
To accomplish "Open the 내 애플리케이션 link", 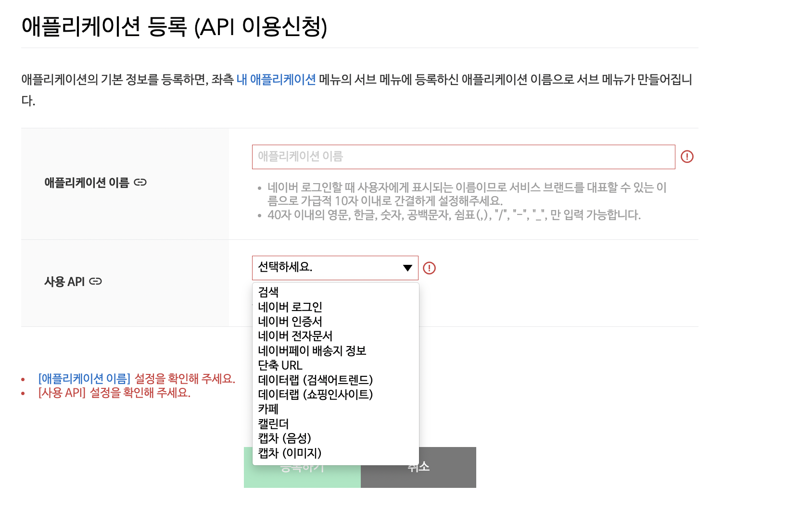I will coord(276,79).
